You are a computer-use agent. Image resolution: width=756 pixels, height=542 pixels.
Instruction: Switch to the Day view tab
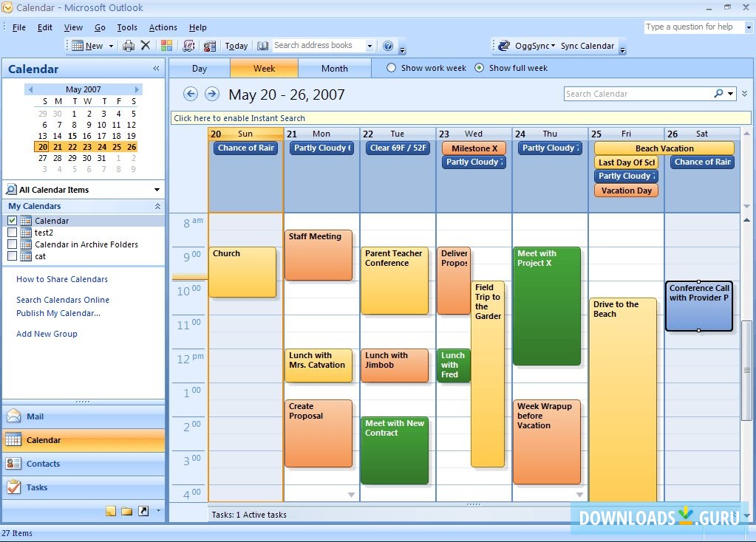click(x=199, y=69)
